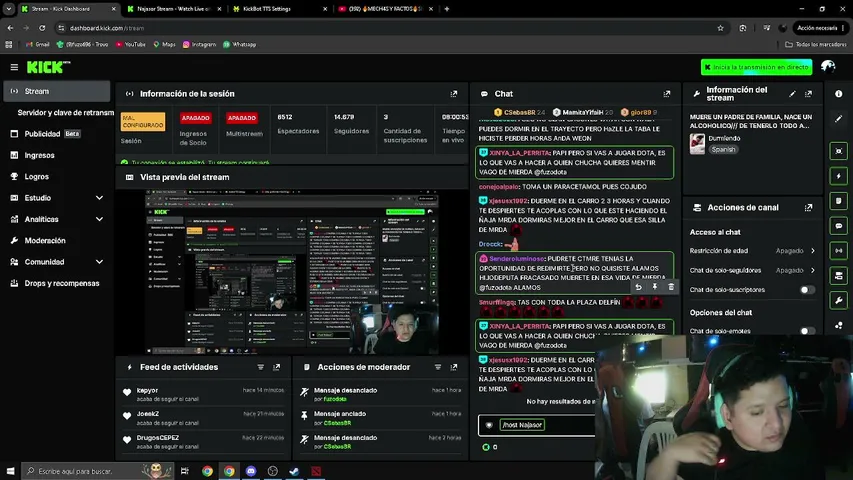Click the info icon in the right rail
The width and height of the screenshot is (853, 480).
838,94
